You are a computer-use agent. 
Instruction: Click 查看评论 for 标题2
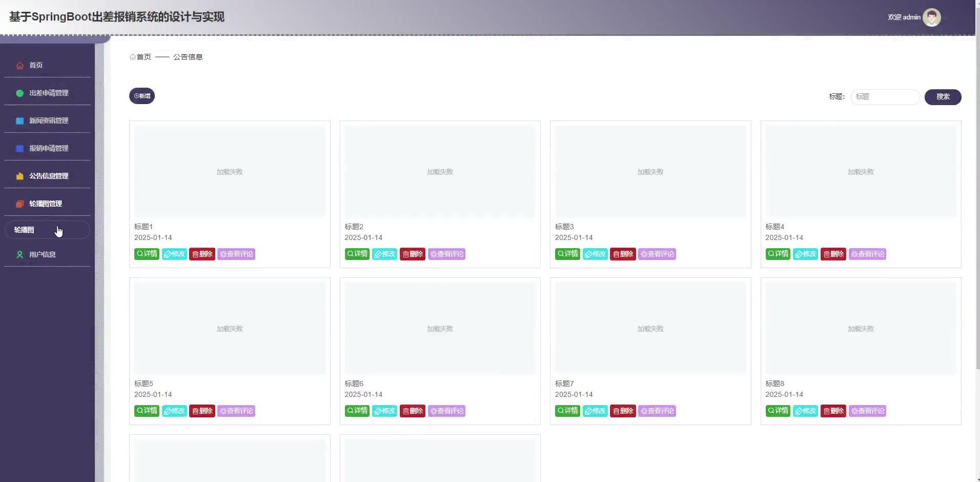click(446, 254)
